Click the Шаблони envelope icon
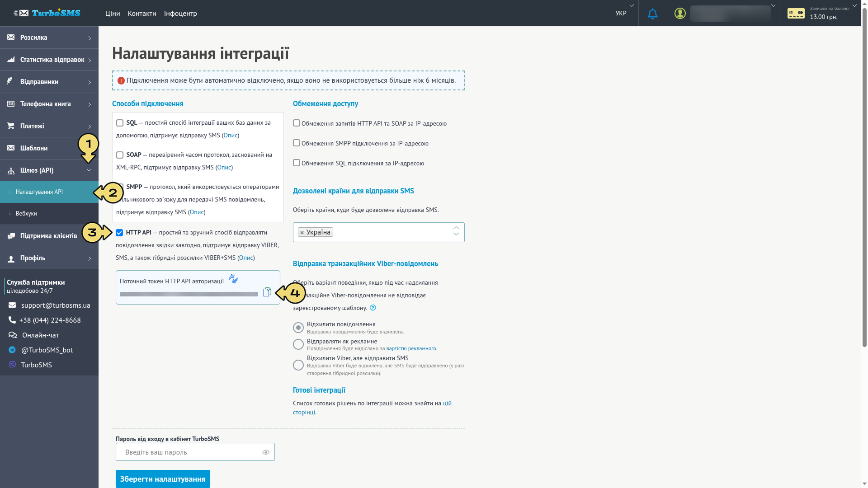The image size is (868, 488). pyautogui.click(x=11, y=148)
